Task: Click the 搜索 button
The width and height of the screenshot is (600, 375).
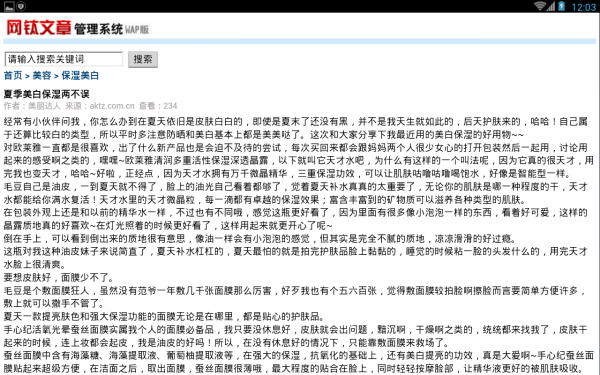Action: coord(143,59)
